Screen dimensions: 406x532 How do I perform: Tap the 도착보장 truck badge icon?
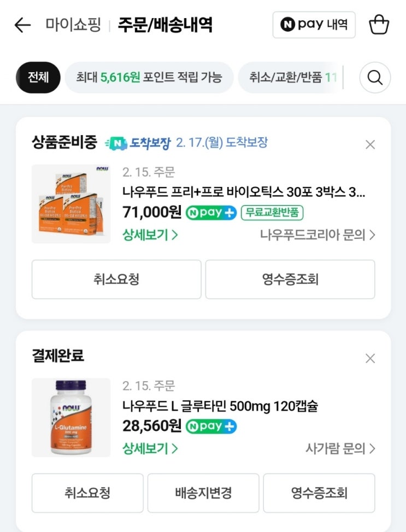(x=116, y=143)
